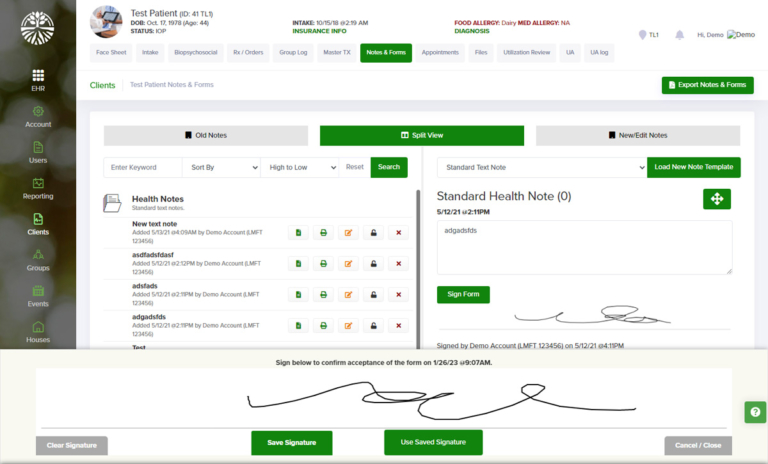The width and height of the screenshot is (768, 464).
Task: Open the Appointments tab
Action: (440, 52)
